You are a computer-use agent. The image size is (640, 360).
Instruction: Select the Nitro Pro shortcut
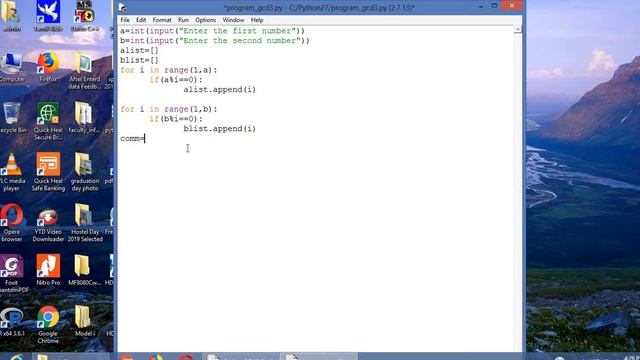coord(48,270)
